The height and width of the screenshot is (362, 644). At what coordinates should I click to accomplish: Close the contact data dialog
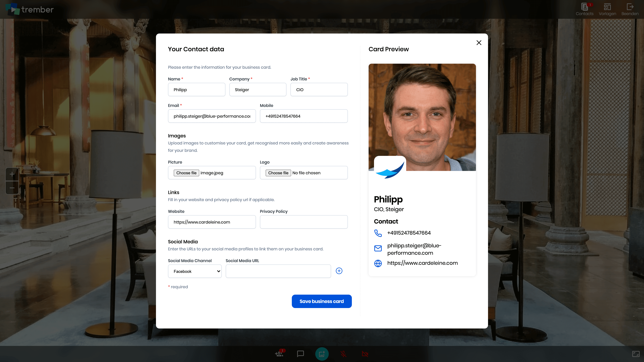479,43
